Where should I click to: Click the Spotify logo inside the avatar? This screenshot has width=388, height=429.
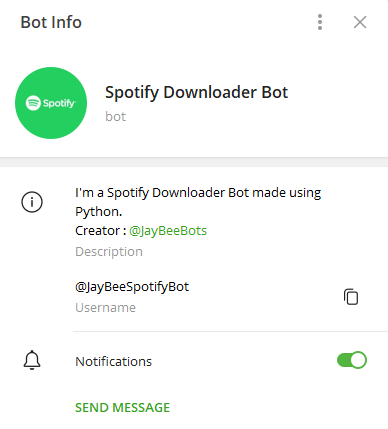(51, 103)
